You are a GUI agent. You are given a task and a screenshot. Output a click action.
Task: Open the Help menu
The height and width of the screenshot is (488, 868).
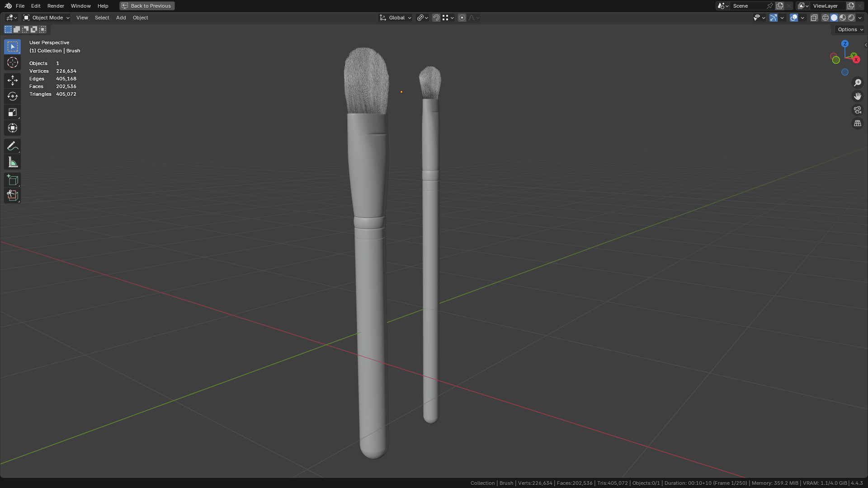click(103, 6)
